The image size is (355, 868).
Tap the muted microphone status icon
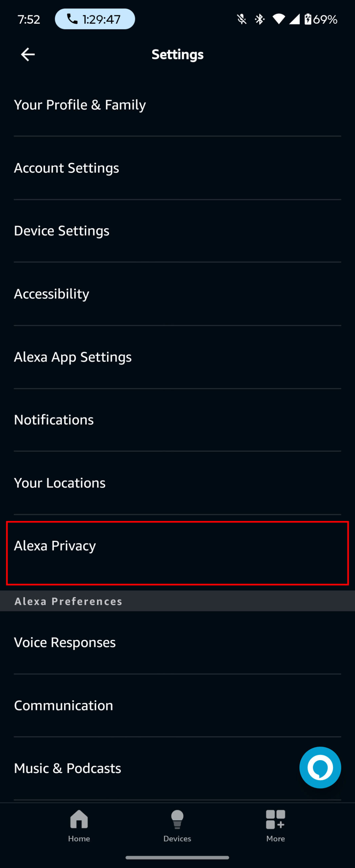(x=241, y=19)
